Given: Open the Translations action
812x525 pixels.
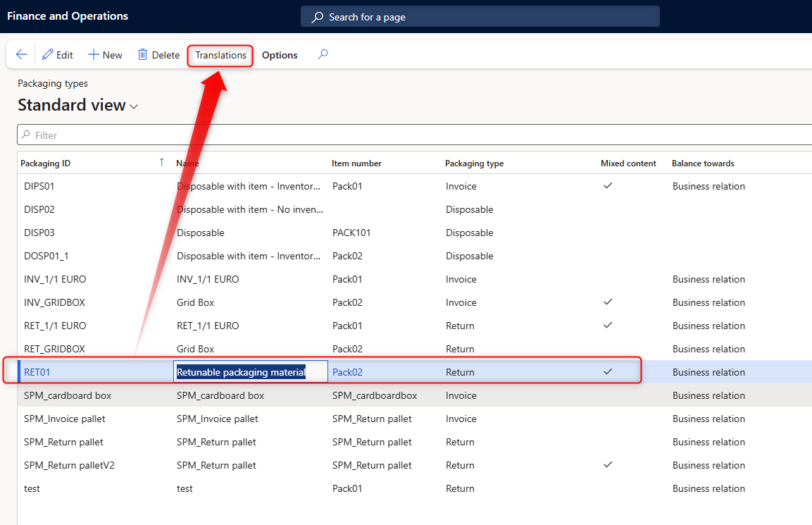Looking at the screenshot, I should [220, 55].
